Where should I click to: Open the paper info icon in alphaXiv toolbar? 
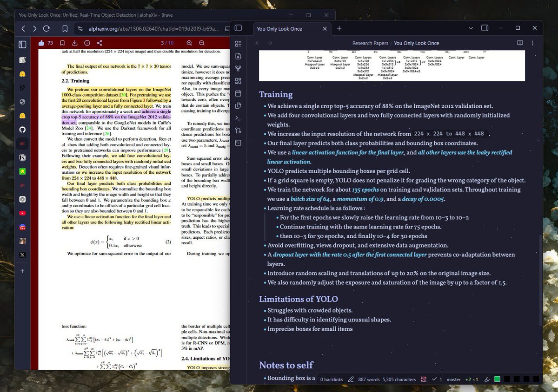pos(86,43)
